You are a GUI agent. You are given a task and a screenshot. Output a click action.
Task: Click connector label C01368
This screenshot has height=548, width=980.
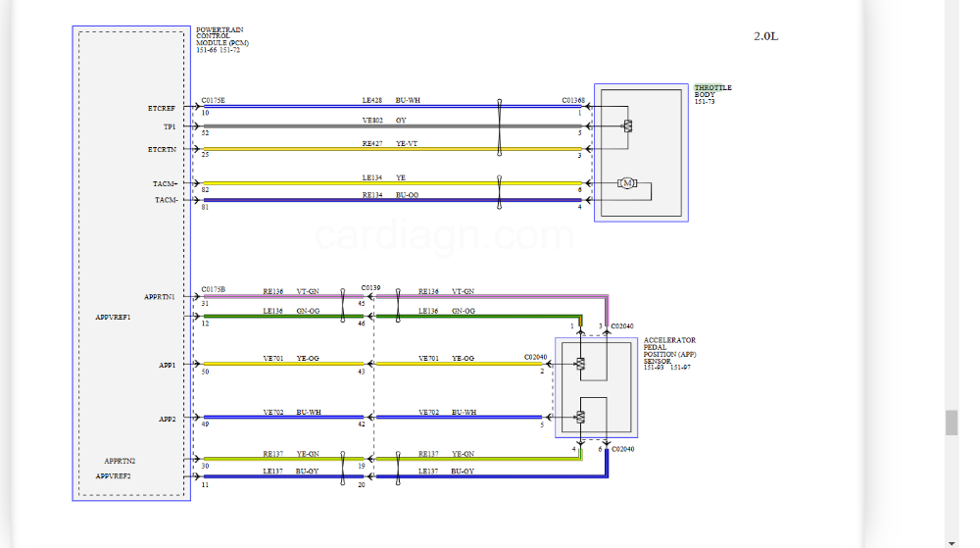tap(572, 100)
